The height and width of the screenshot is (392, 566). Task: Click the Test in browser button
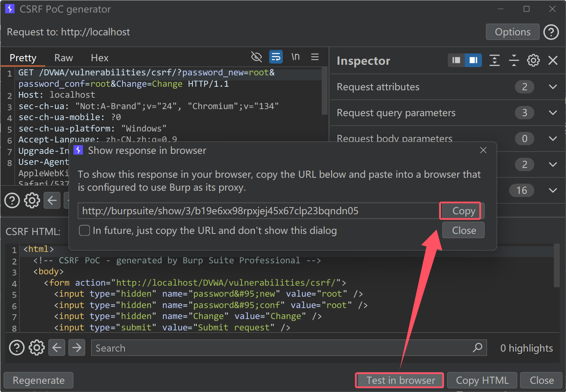400,380
